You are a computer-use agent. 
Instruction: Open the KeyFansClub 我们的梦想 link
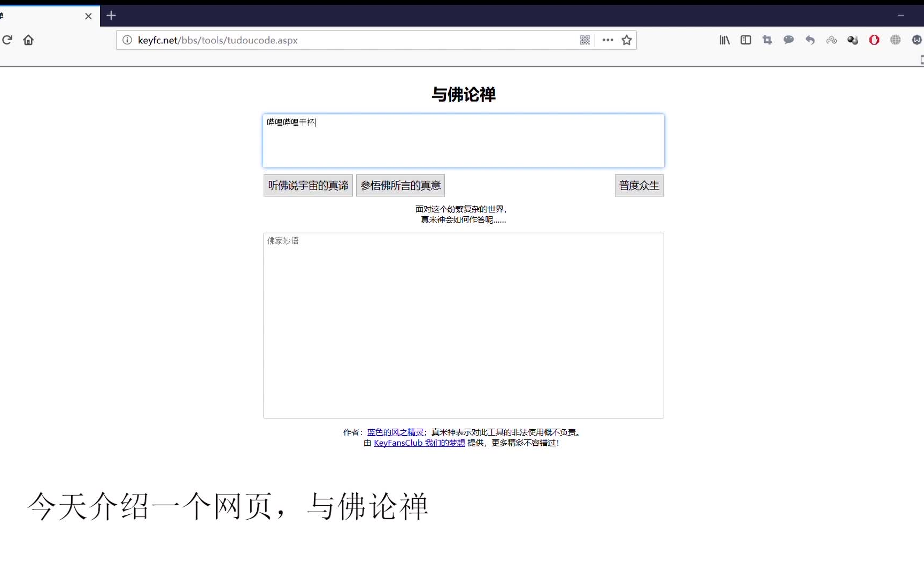pos(419,443)
